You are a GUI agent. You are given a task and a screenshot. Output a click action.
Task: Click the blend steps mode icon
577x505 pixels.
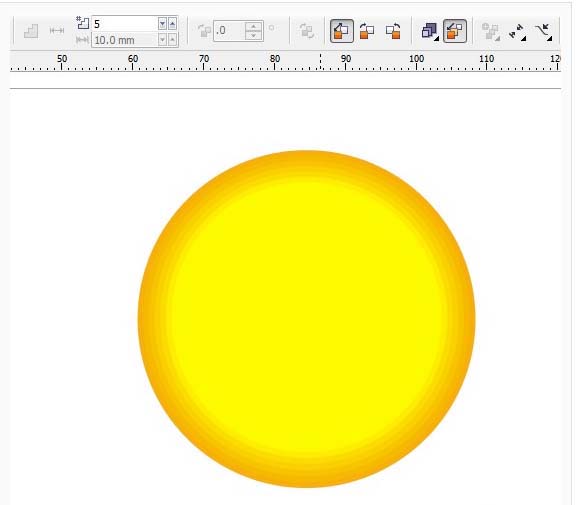coord(31,31)
